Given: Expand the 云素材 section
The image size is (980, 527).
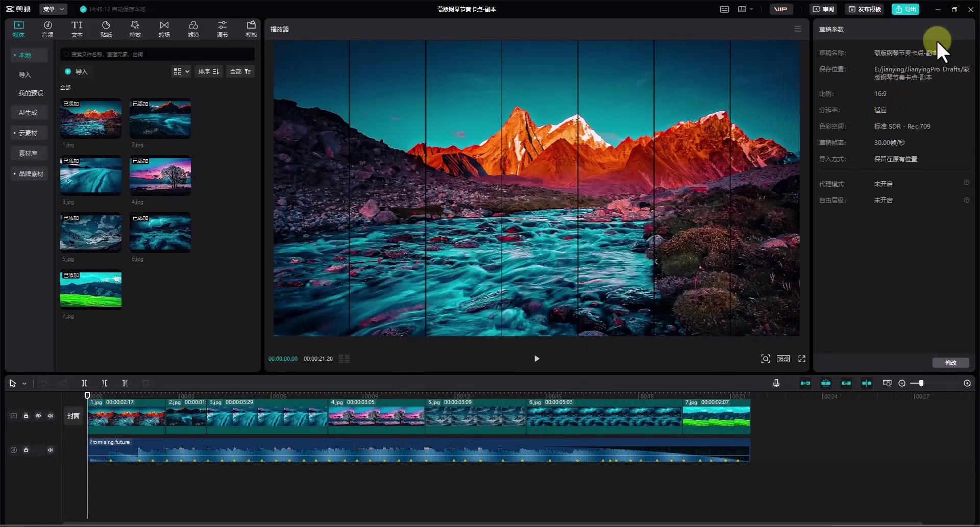Looking at the screenshot, I should 29,133.
